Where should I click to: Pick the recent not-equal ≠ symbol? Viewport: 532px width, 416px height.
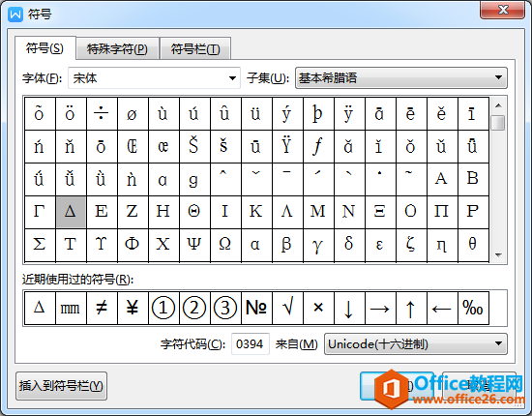[x=102, y=308]
